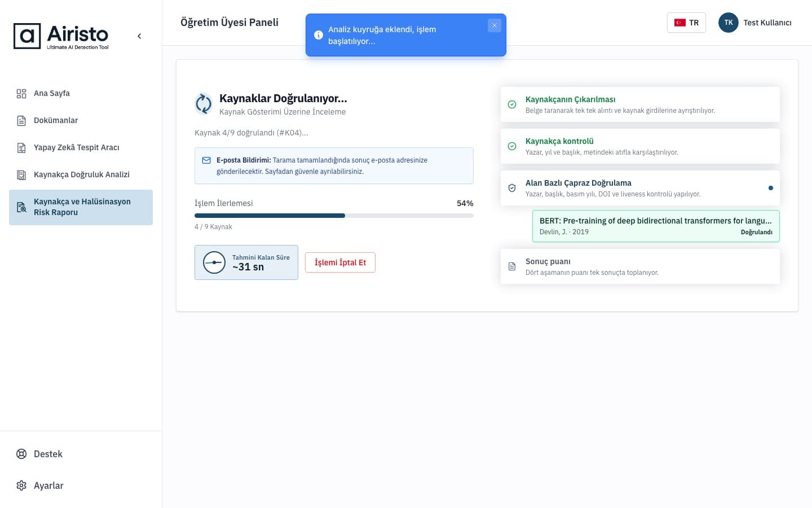Open Ana Sayfa menu item
Viewport: 812px width, 508px height.
[x=81, y=93]
